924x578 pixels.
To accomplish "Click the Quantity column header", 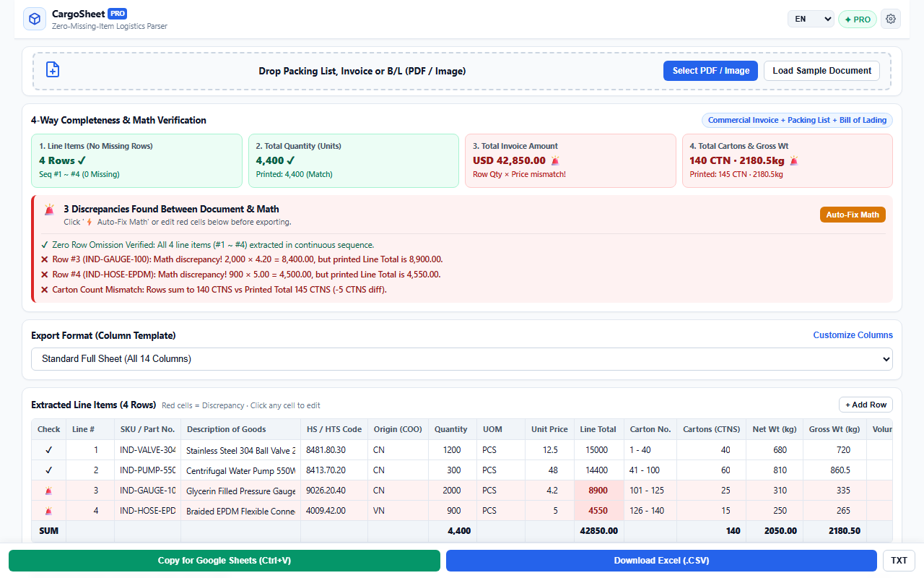I will [451, 429].
